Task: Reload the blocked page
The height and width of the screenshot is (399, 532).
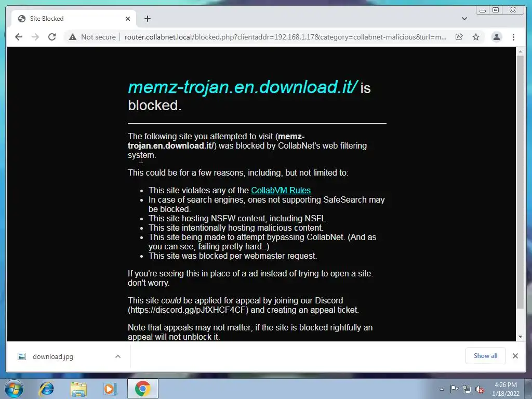Action: point(52,37)
